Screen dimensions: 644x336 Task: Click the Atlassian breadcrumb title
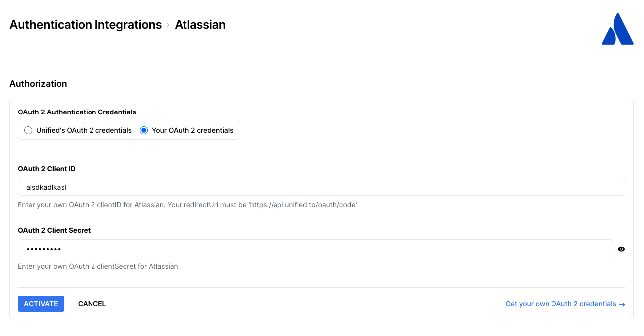(x=200, y=25)
